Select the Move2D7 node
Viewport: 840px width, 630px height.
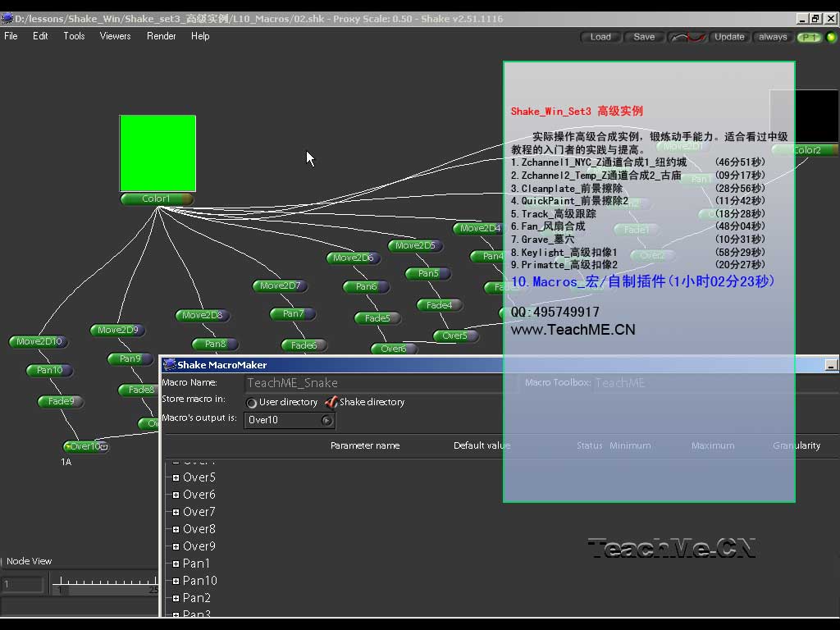pyautogui.click(x=281, y=286)
